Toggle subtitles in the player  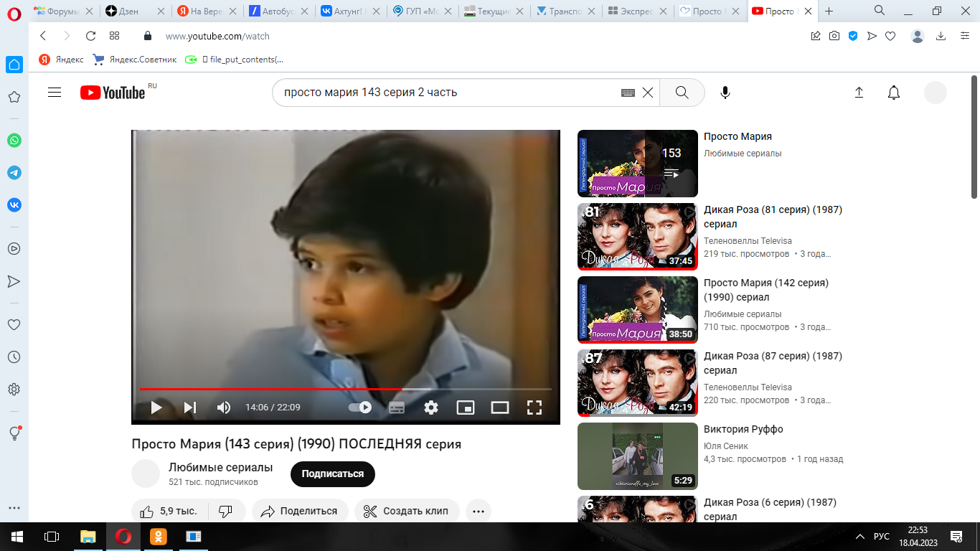pos(396,408)
